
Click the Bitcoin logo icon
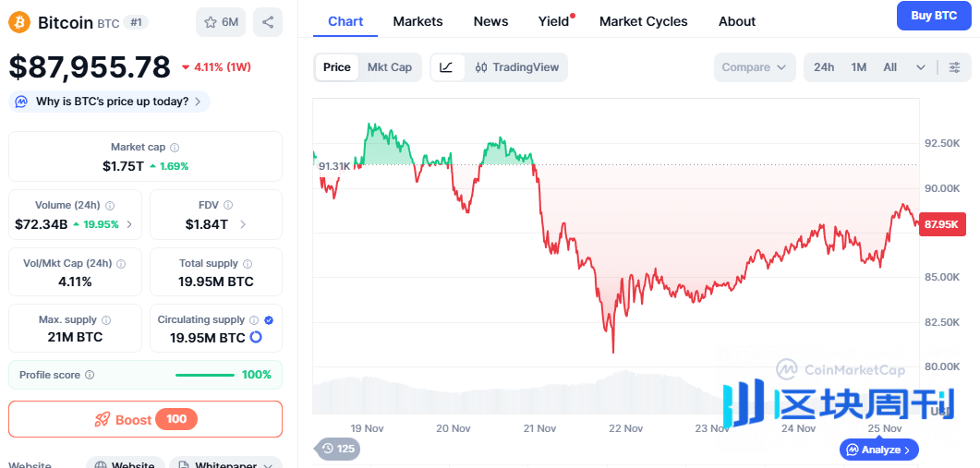pyautogui.click(x=19, y=22)
